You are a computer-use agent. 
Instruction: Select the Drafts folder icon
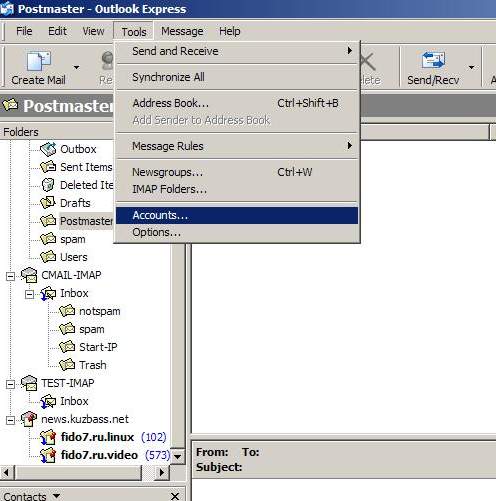coord(48,203)
